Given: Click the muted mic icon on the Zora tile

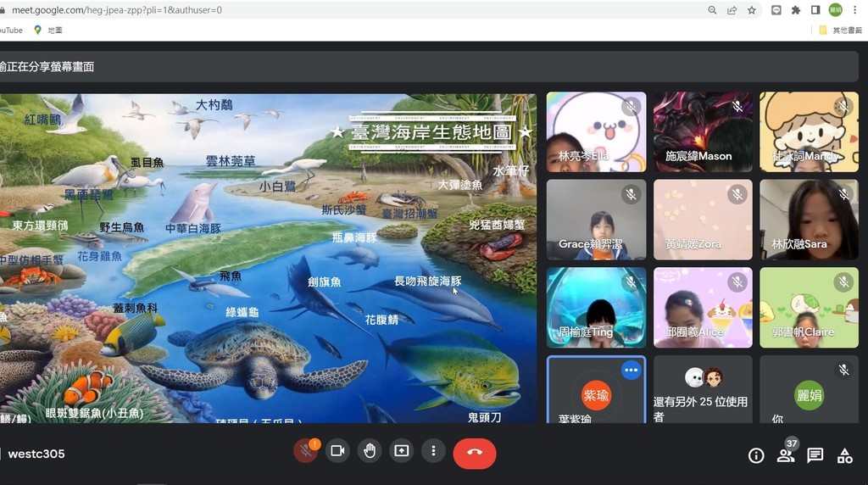Looking at the screenshot, I should click(x=737, y=194).
